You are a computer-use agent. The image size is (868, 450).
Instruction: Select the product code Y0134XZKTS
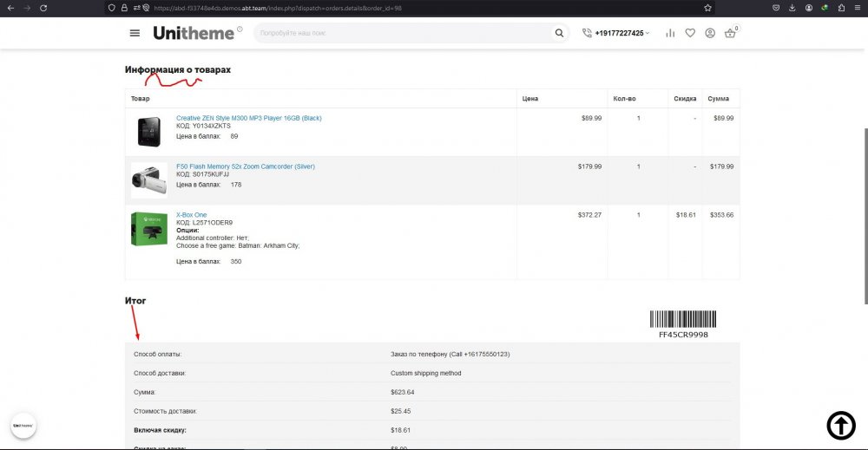click(212, 126)
